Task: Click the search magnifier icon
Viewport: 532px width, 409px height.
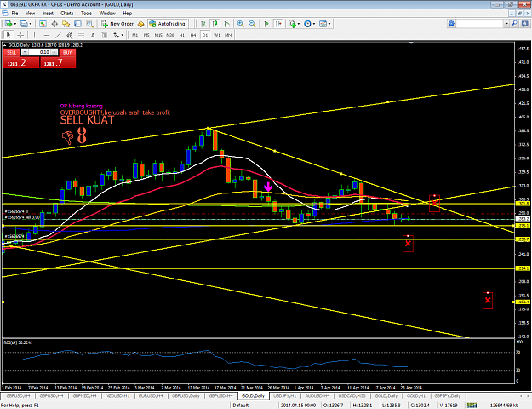Action: point(515,24)
